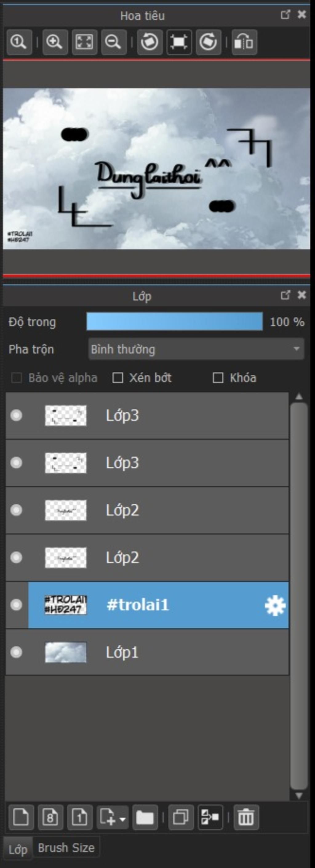Open the #trolai1 layer settings gear
The image size is (315, 868).
tap(275, 605)
